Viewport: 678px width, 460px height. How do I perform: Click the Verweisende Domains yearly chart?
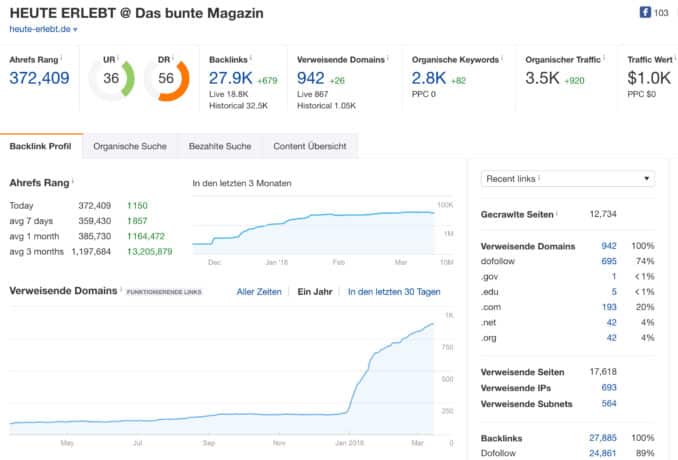point(231,374)
